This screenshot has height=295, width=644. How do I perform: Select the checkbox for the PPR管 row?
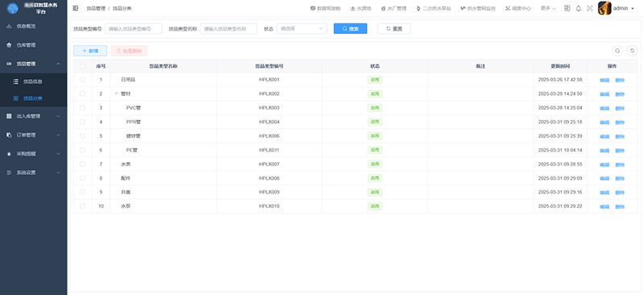83,122
